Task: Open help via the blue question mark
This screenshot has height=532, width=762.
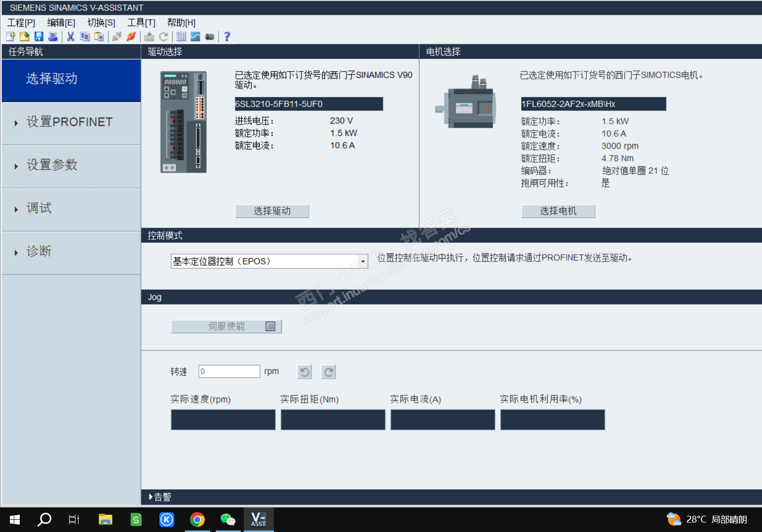Action: click(x=227, y=37)
